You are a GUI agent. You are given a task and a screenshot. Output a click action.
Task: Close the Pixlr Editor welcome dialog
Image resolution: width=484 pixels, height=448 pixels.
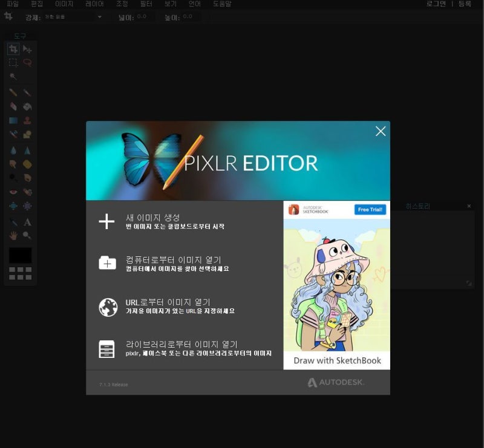pos(381,131)
